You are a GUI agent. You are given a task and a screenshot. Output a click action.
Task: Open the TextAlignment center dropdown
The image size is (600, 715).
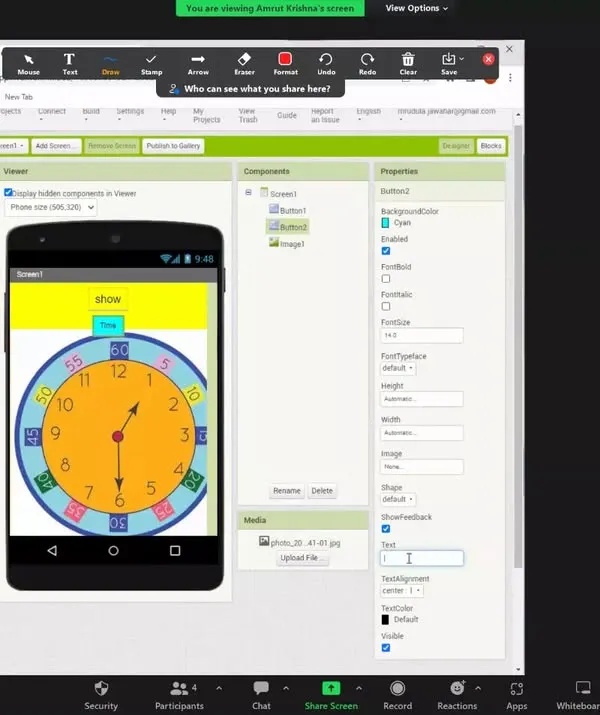tap(401, 591)
